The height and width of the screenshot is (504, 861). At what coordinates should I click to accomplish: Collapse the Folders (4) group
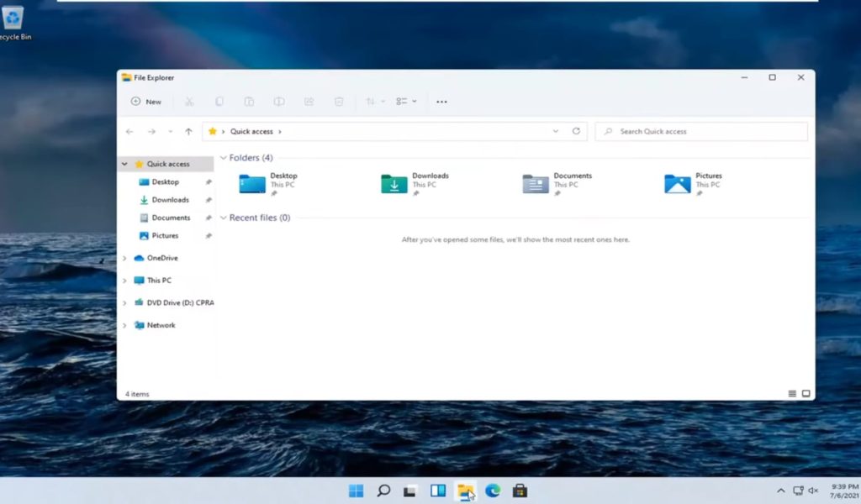point(223,158)
